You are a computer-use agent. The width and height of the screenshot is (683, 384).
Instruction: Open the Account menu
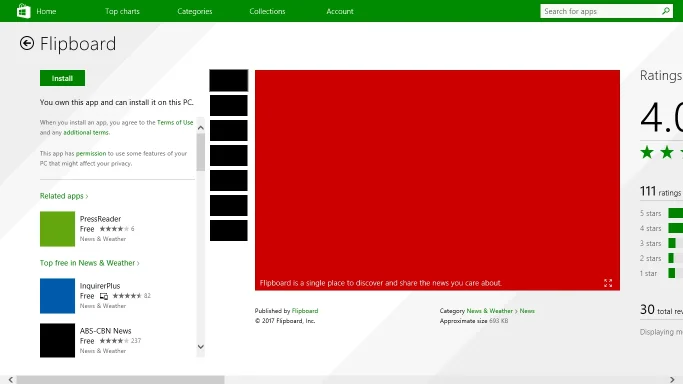340,11
